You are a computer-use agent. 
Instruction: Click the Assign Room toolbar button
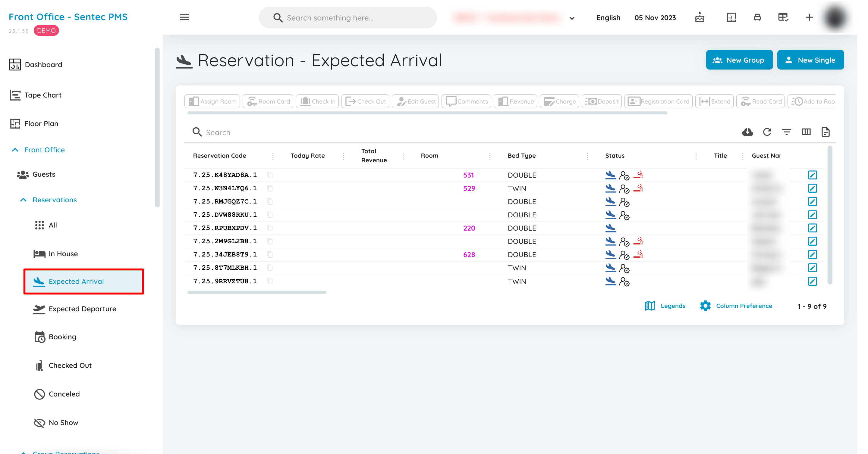[x=212, y=102]
